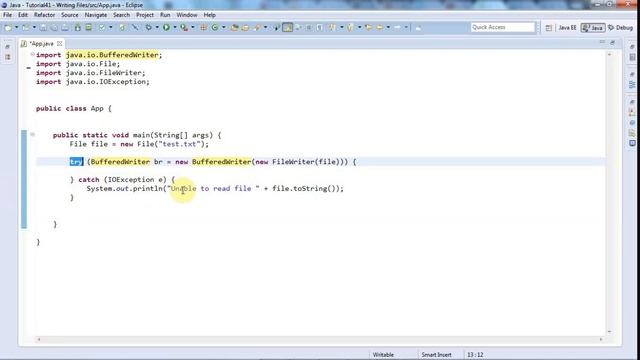The image size is (640, 360).
Task: Click the Run Last Tool external tools icon
Action: tap(184, 28)
